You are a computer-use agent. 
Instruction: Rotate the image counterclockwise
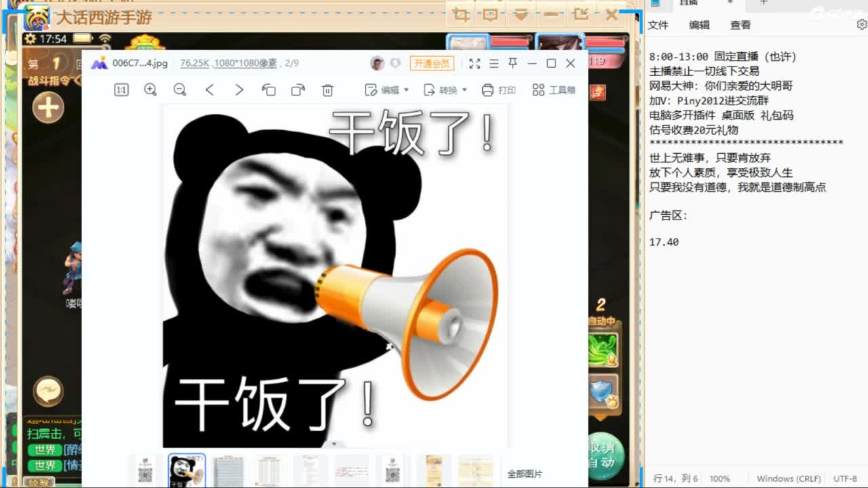(x=269, y=89)
